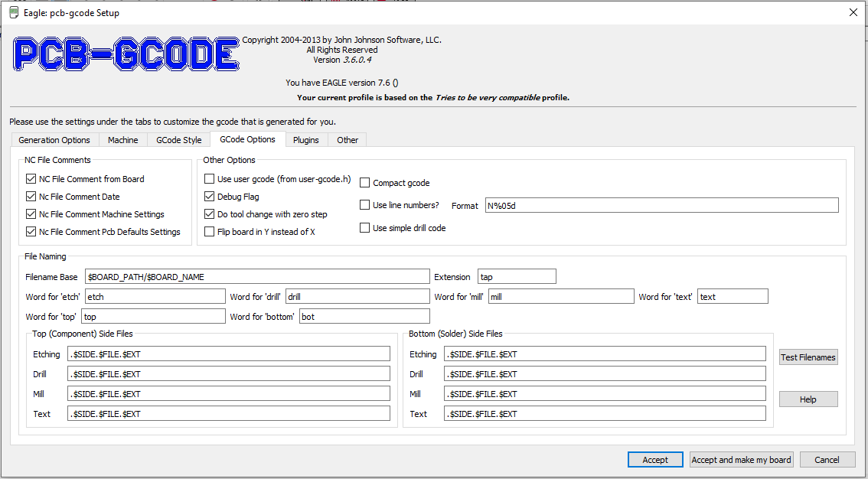This screenshot has width=868, height=479.
Task: Open Help for file naming
Action: [808, 399]
